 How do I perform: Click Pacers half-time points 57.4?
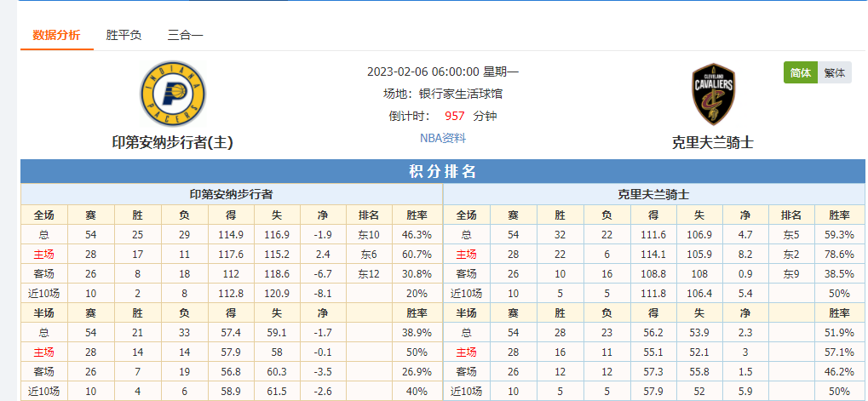[x=231, y=332]
